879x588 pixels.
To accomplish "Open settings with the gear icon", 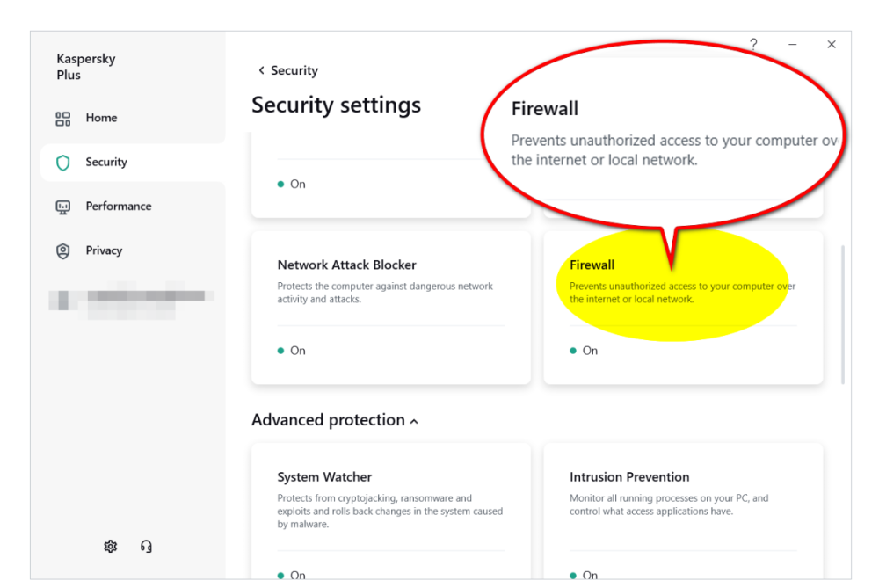I will (110, 547).
